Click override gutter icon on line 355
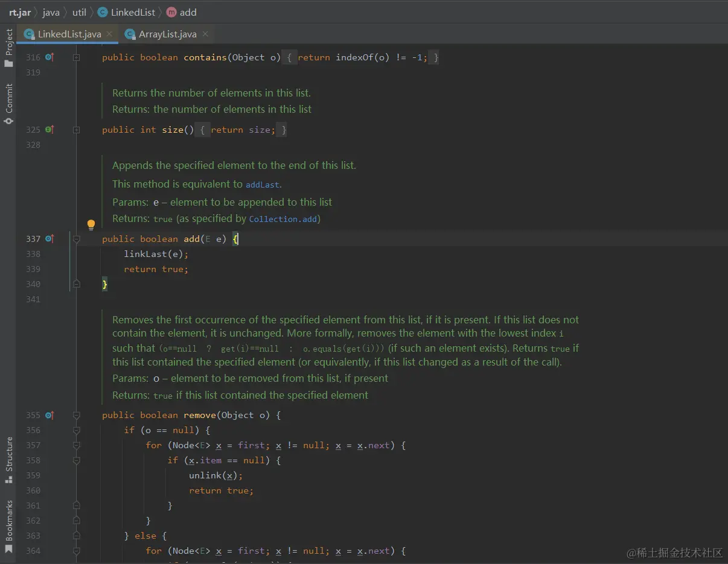This screenshot has width=728, height=564. (49, 415)
